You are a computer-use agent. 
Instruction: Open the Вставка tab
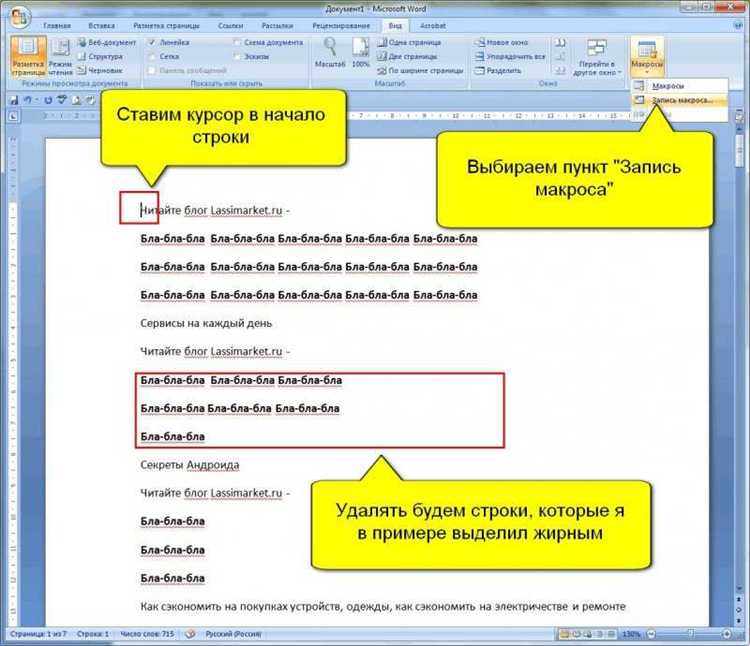coord(101,26)
